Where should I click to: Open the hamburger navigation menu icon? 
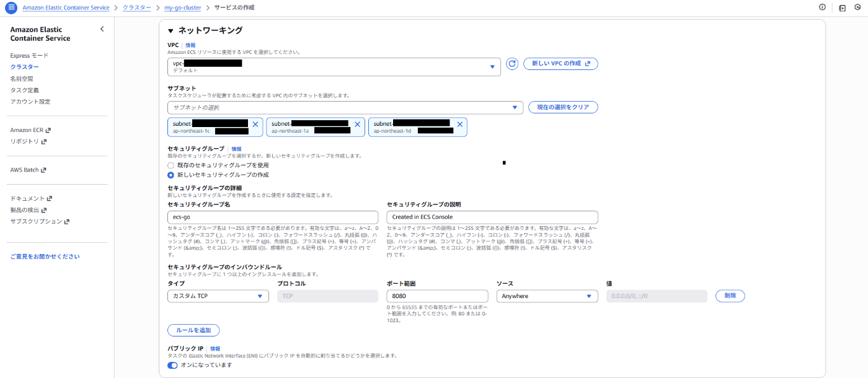tap(11, 7)
